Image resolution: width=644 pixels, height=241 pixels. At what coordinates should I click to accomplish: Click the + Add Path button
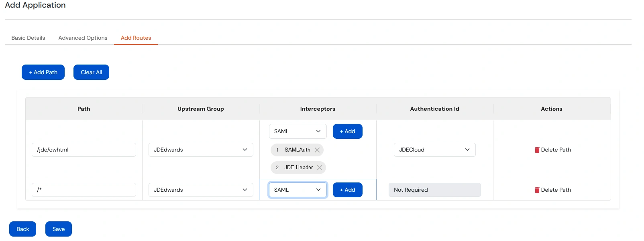43,72
